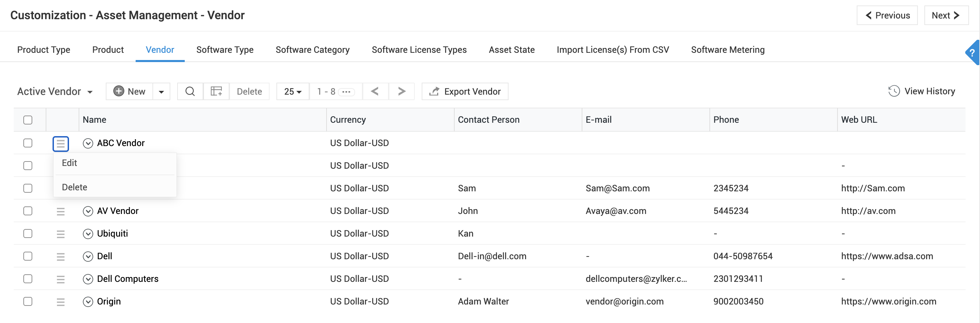Click the search magnifier icon

pyautogui.click(x=190, y=92)
